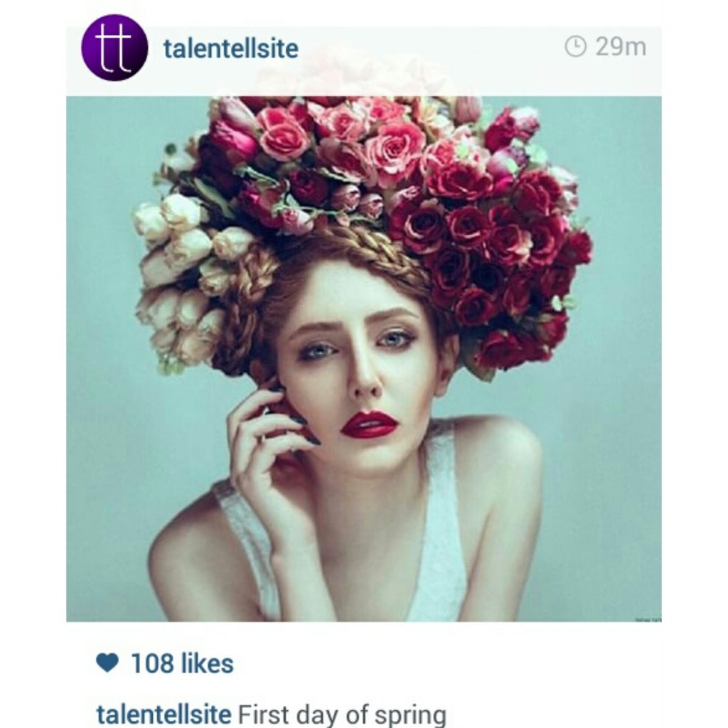The width and height of the screenshot is (728, 728).
Task: Tap the heart icon next to likes
Action: [107, 663]
